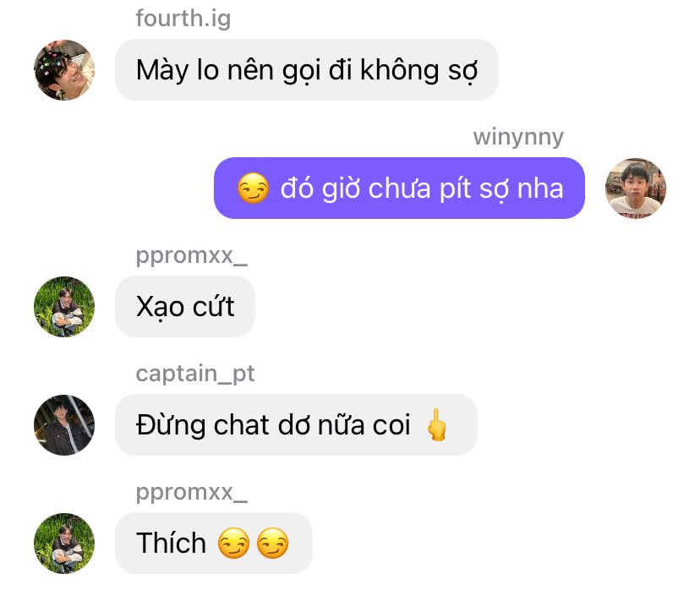Click the first smirk emoji after "Thích"
Image resolution: width=700 pixels, height=590 pixels.
click(x=233, y=544)
